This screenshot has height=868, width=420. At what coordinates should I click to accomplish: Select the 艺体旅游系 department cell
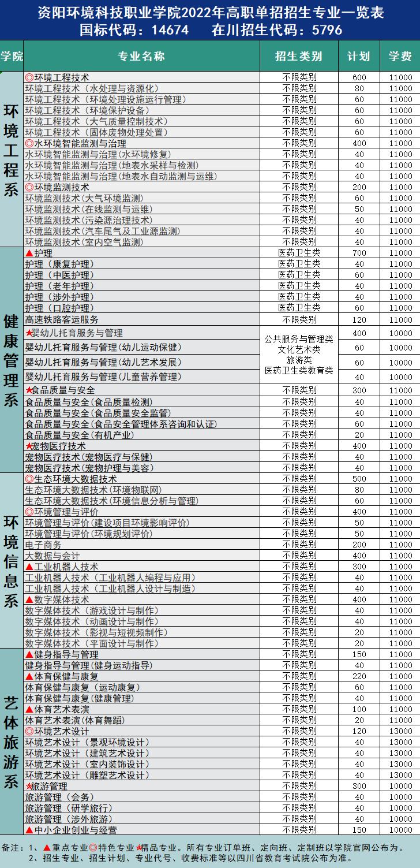click(12, 742)
